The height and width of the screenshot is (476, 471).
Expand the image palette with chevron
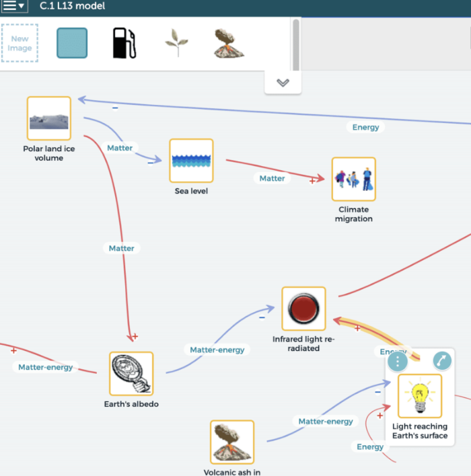[283, 83]
